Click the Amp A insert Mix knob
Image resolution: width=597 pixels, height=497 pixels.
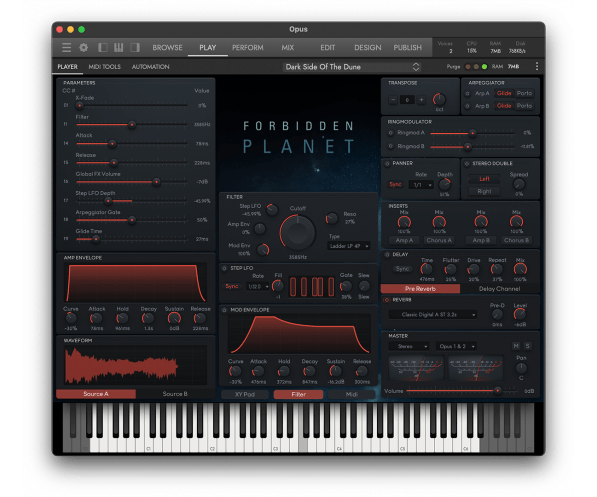coord(404,222)
